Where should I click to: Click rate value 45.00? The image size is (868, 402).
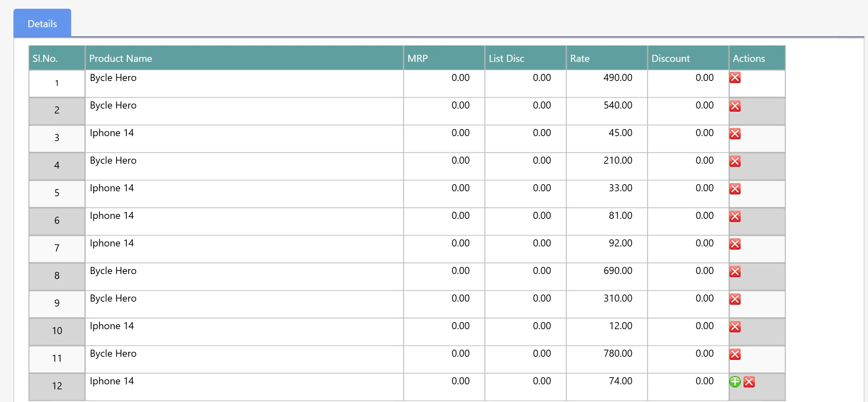click(x=620, y=133)
